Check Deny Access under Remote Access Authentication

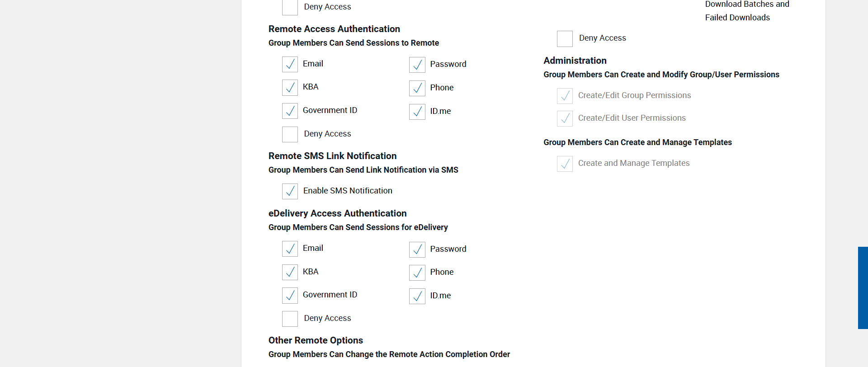coord(290,134)
